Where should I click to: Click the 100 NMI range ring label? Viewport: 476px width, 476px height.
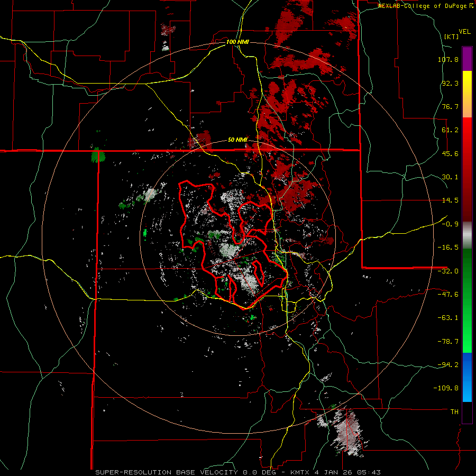click(237, 42)
